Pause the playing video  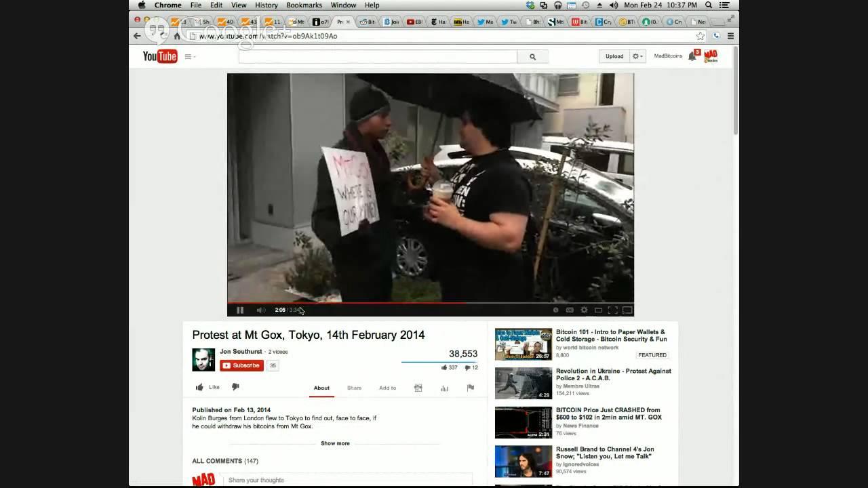(x=240, y=310)
